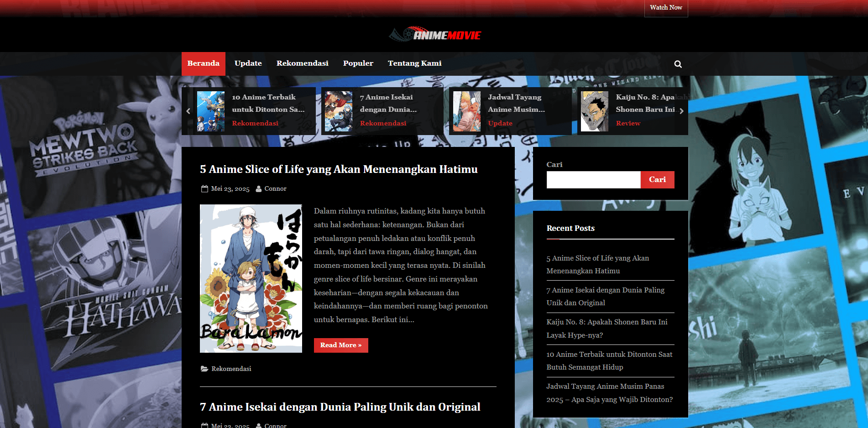868x428 pixels.
Task: Open recent post 'Kaiju No. 8: Apakah Shonen Baru'
Action: point(607,329)
